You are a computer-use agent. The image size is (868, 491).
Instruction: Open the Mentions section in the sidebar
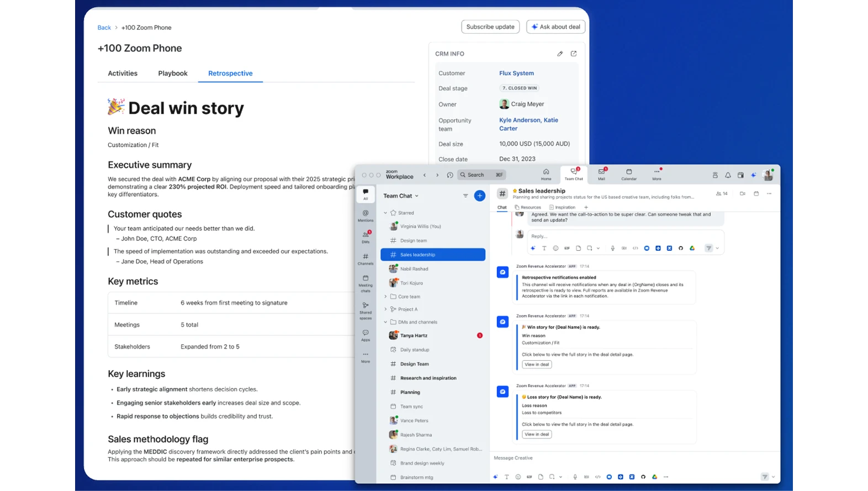366,215
